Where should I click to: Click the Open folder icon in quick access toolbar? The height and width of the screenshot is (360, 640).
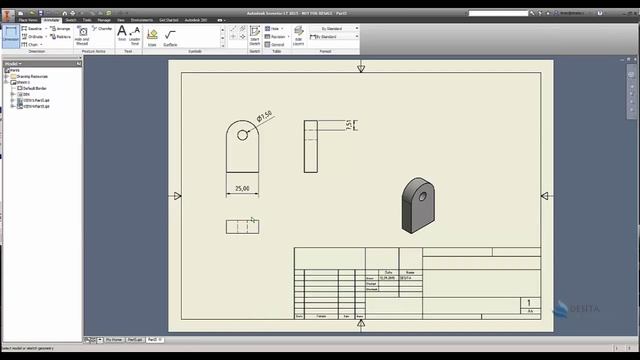(x=32, y=13)
